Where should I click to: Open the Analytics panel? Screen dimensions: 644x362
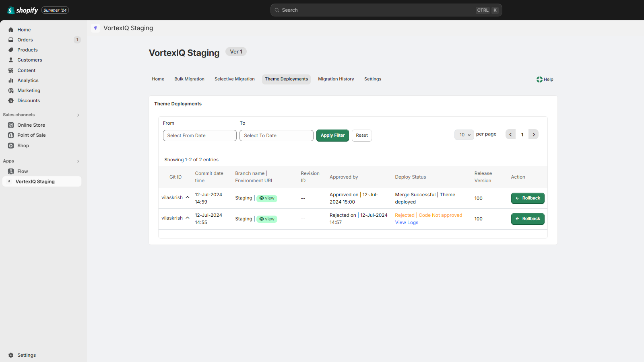28,80
